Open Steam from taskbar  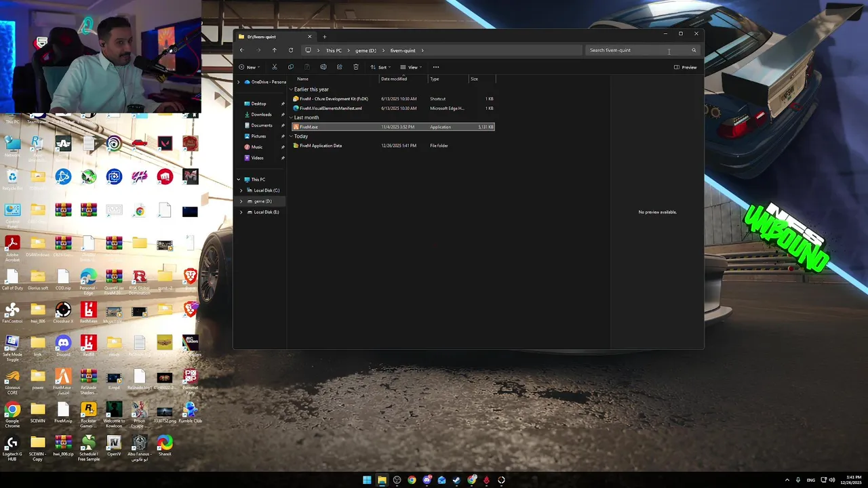tap(456, 480)
